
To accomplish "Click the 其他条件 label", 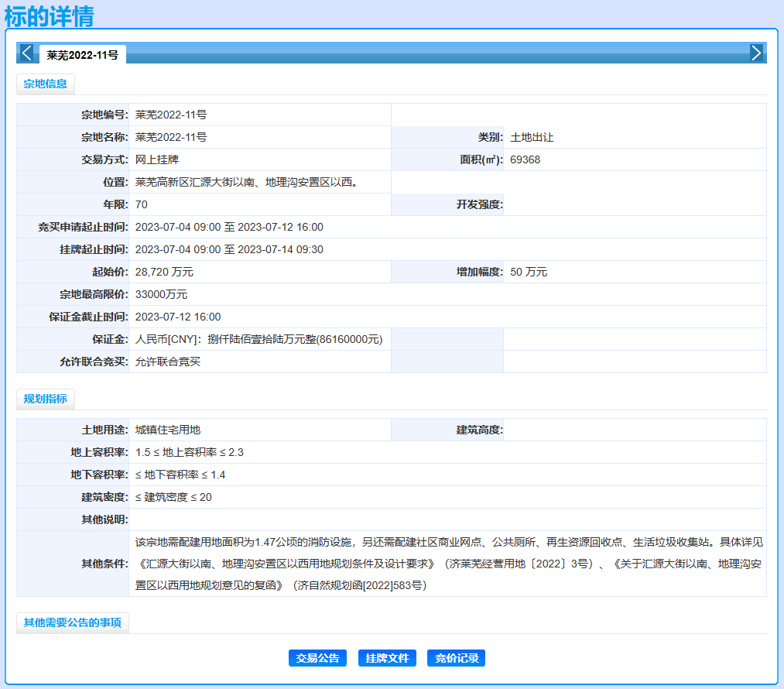I will click(104, 564).
